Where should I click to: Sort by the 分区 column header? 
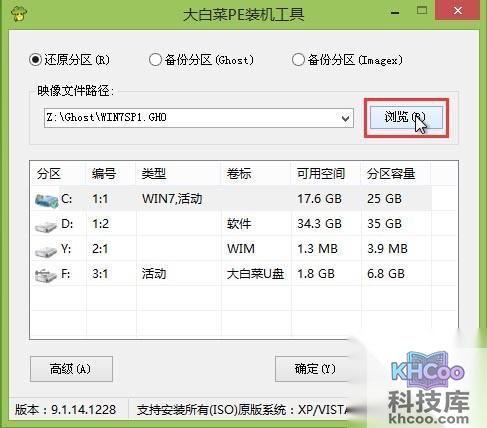pos(49,174)
